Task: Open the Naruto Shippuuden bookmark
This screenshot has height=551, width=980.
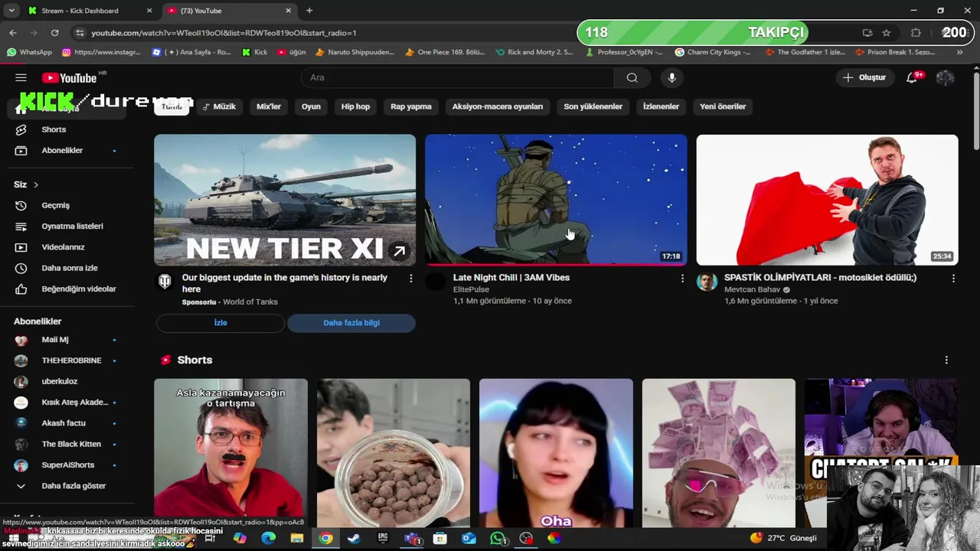Action: (355, 52)
